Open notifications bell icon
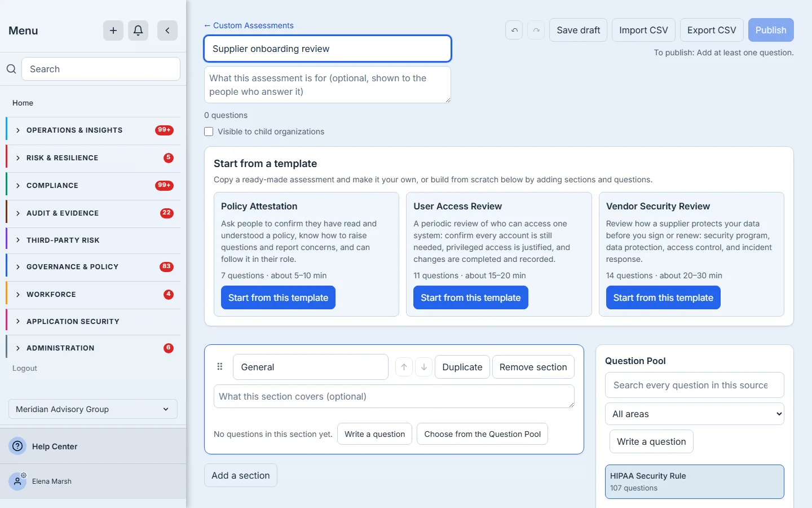This screenshot has height=508, width=812. click(138, 30)
